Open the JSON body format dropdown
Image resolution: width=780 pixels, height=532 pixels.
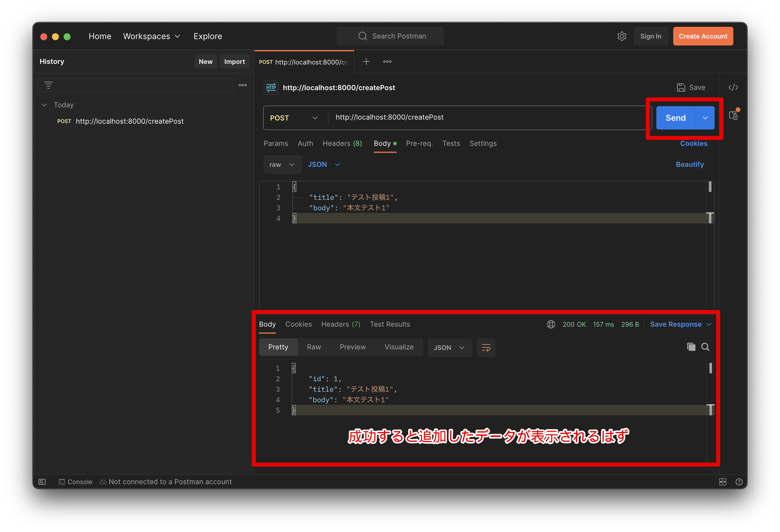[x=324, y=164]
